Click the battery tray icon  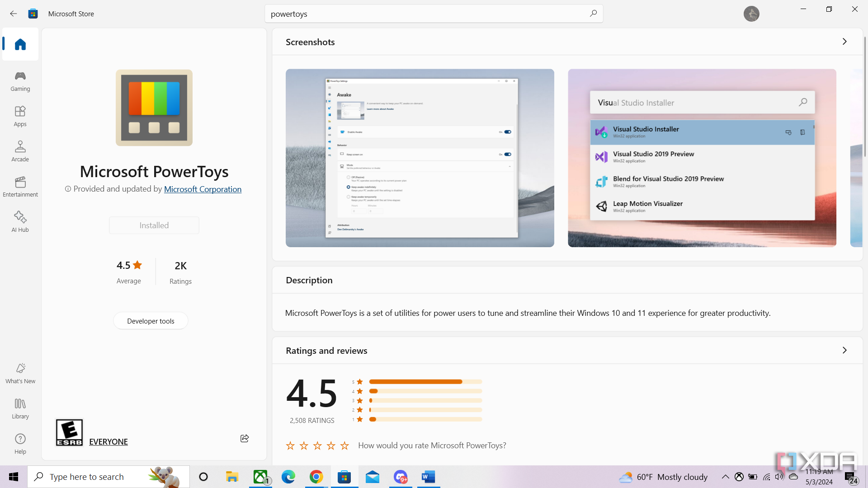coord(753,477)
